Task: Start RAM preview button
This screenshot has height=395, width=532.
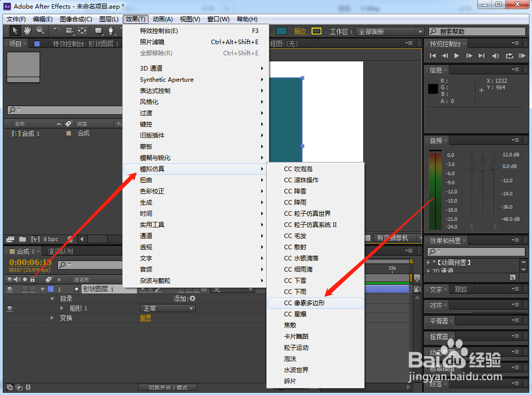Action: coord(522,55)
